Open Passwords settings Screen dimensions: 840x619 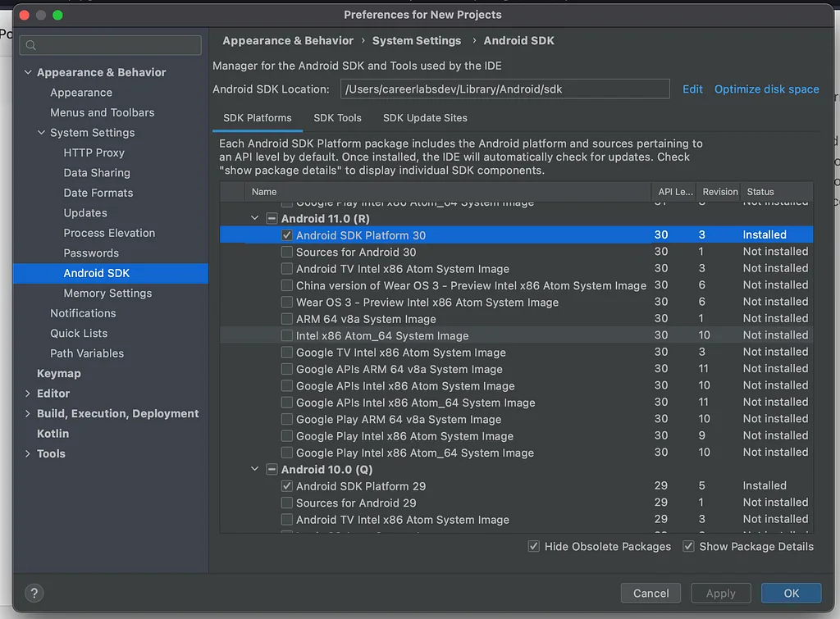91,253
